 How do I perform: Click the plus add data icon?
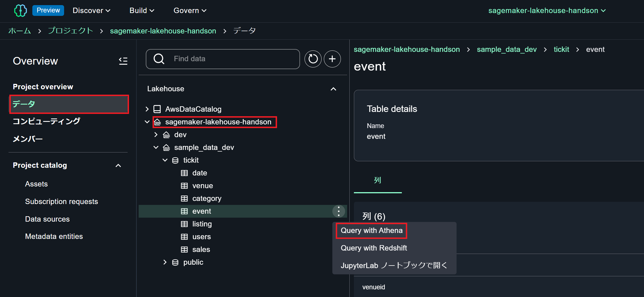[332, 59]
